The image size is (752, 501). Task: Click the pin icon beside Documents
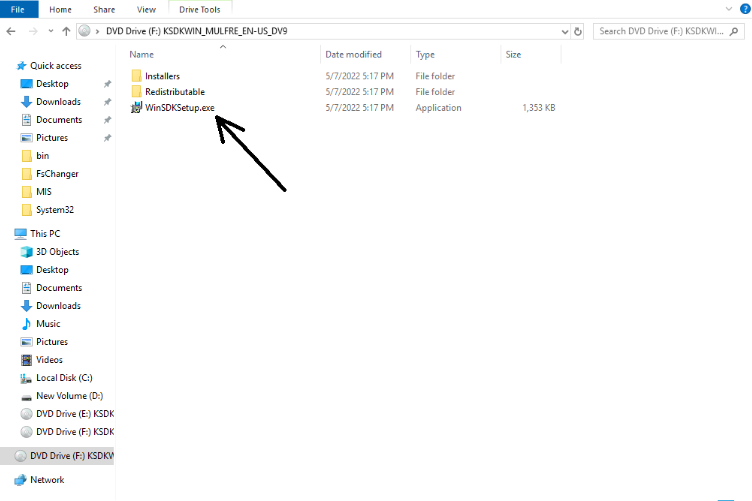(x=107, y=120)
